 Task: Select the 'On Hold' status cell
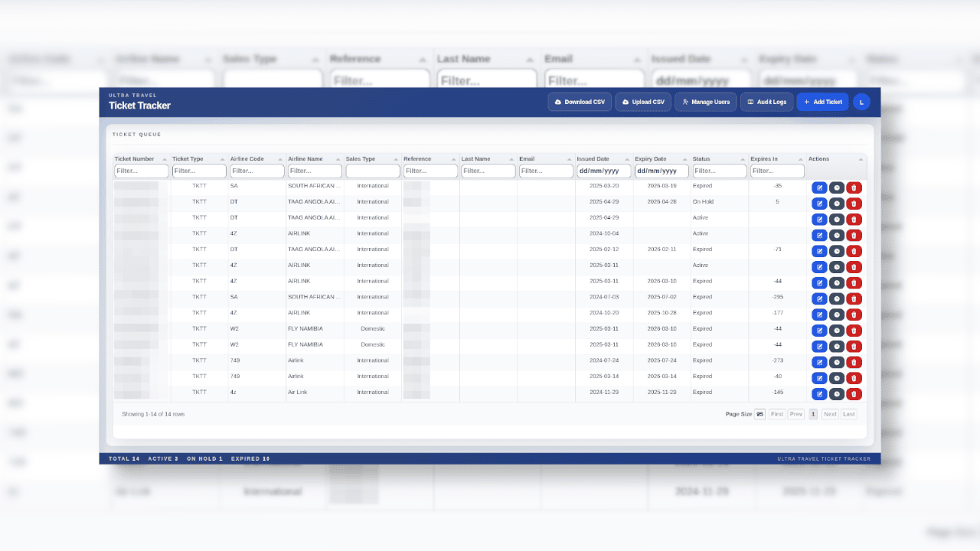click(x=720, y=202)
